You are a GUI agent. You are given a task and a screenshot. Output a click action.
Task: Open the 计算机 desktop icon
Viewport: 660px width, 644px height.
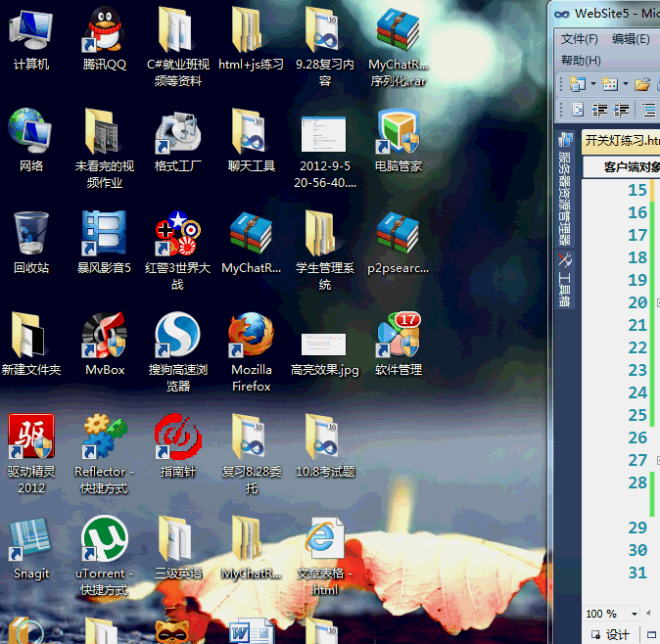(x=30, y=41)
